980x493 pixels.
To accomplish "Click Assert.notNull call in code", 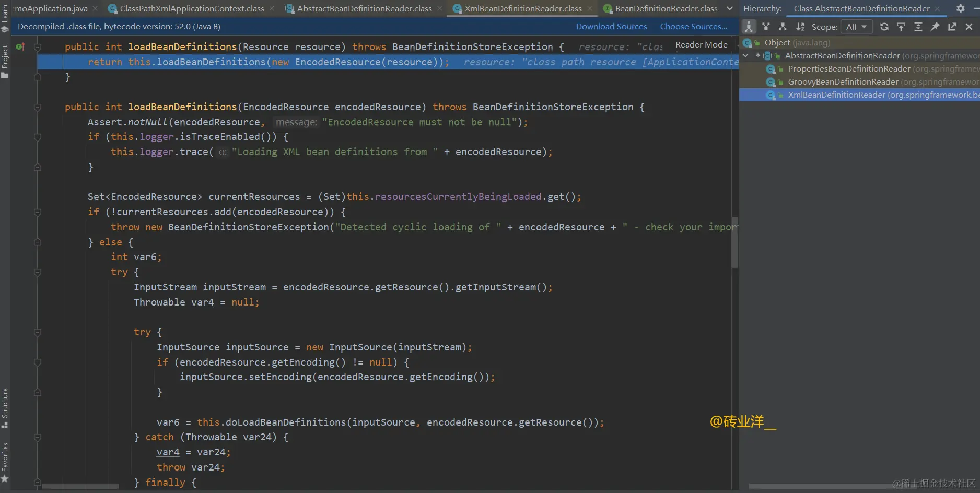I will tap(127, 122).
